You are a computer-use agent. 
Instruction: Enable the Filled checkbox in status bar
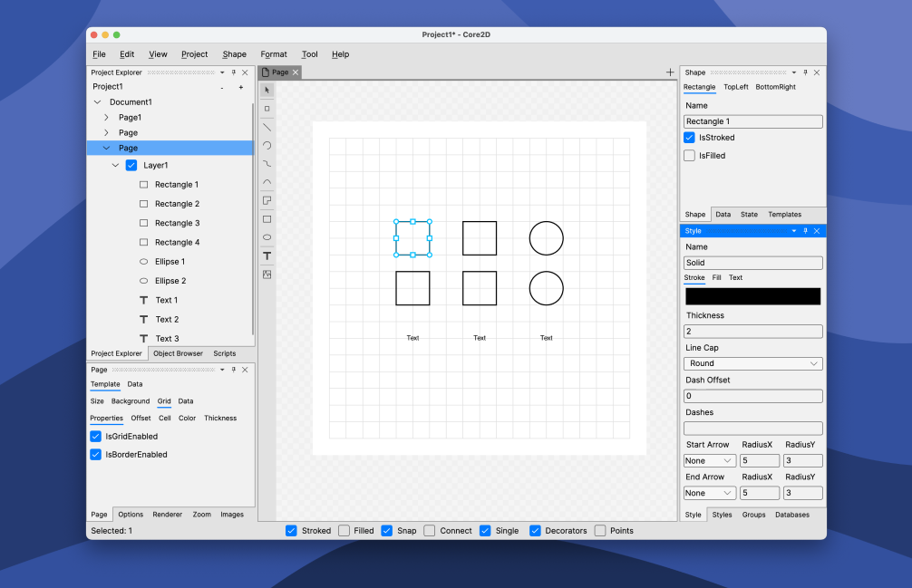point(344,531)
